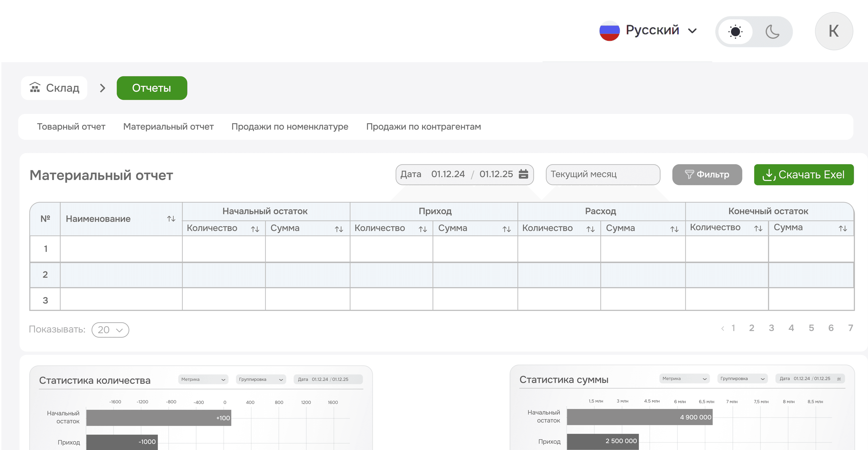Click the warehouse icon beside Склад
The height and width of the screenshot is (450, 868).
click(x=35, y=88)
